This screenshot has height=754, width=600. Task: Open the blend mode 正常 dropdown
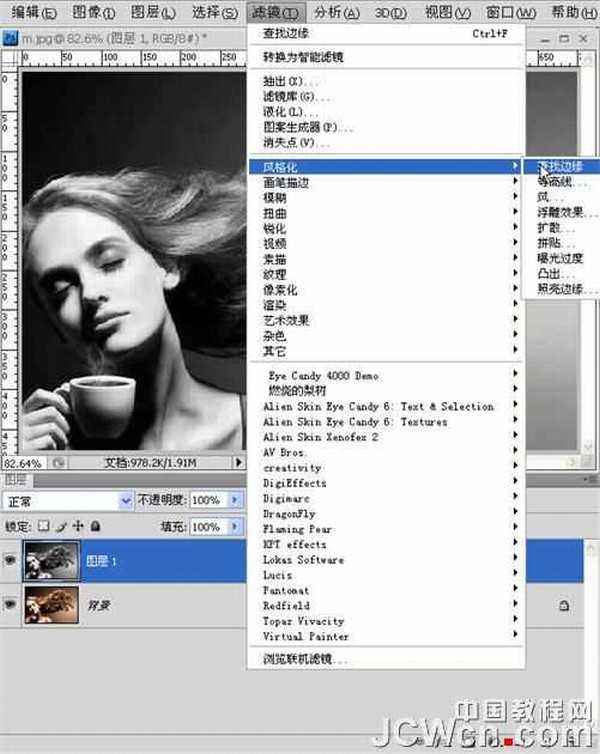point(126,500)
